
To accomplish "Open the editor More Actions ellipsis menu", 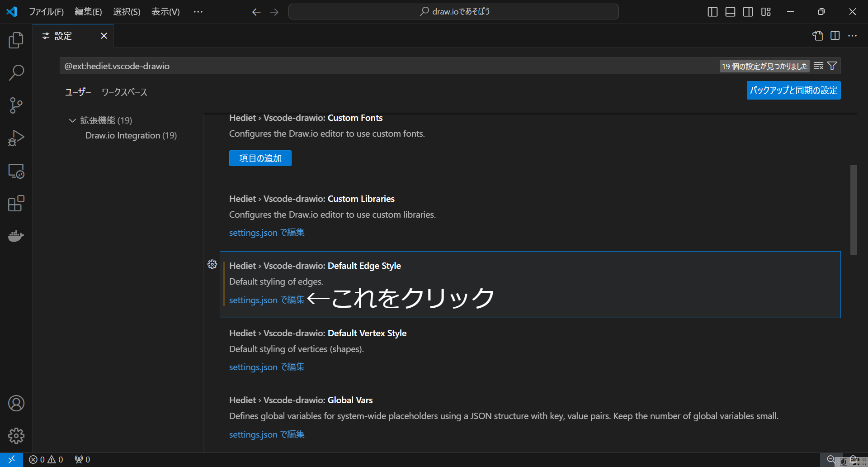I will [x=853, y=36].
